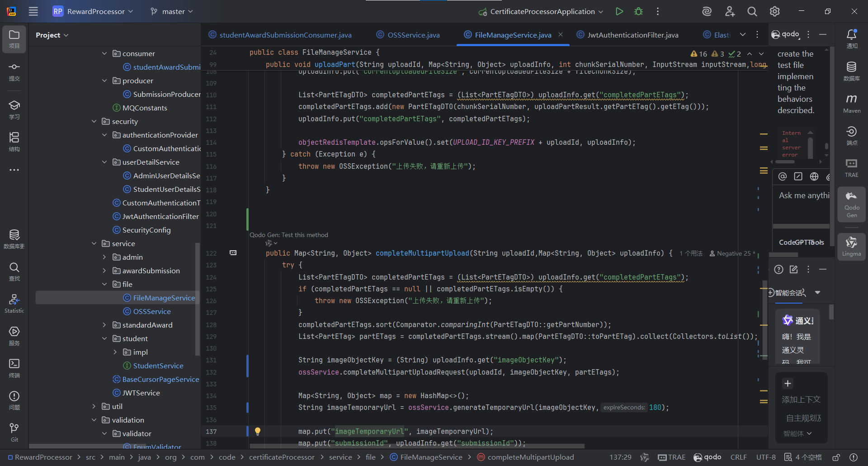Click Qodo Gen: Test this method
Screen dimensions: 868x466
point(289,235)
